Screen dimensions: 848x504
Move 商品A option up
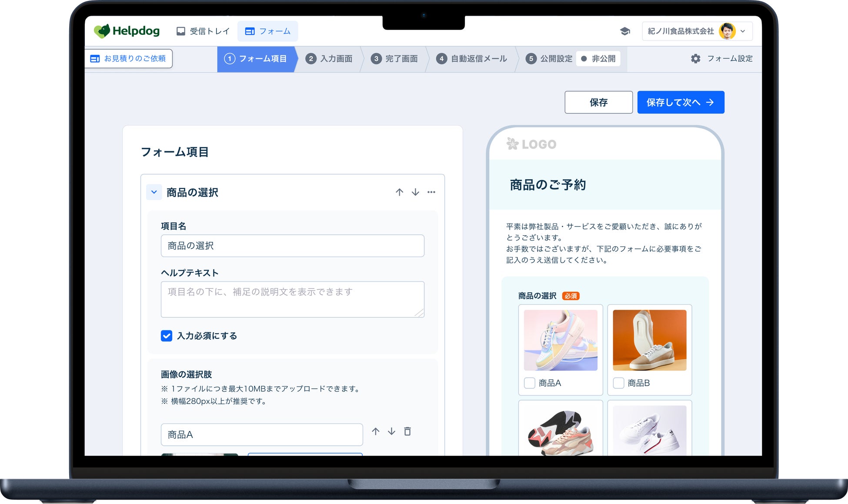coord(376,431)
